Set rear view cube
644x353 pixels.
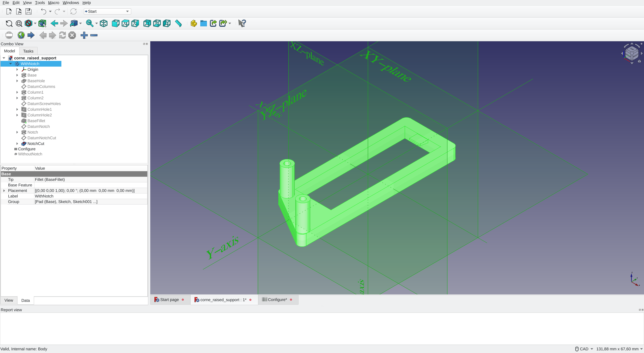147,23
